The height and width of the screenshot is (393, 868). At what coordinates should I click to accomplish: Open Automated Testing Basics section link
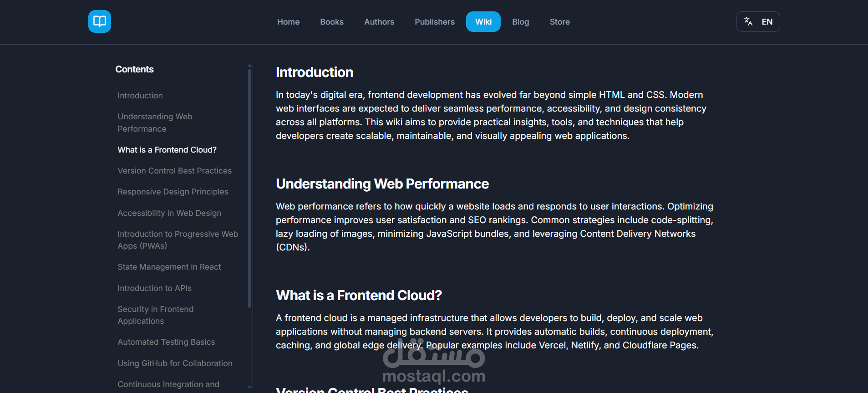(166, 342)
